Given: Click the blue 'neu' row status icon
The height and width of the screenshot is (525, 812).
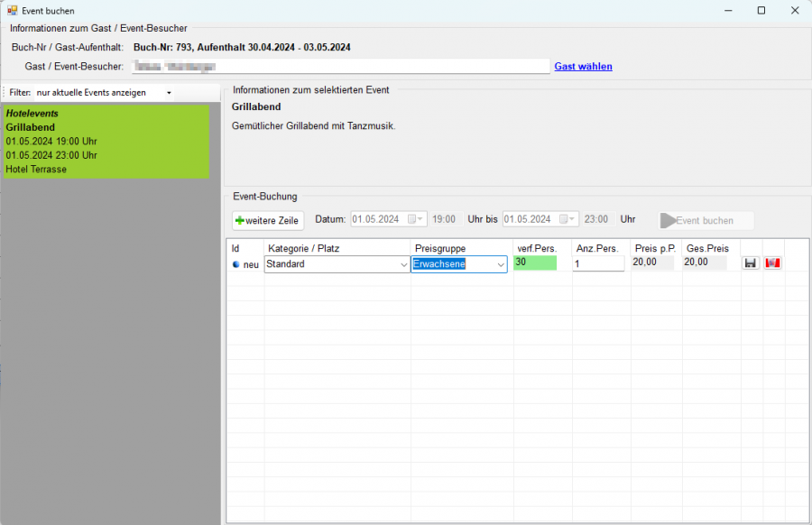Looking at the screenshot, I should [x=236, y=264].
